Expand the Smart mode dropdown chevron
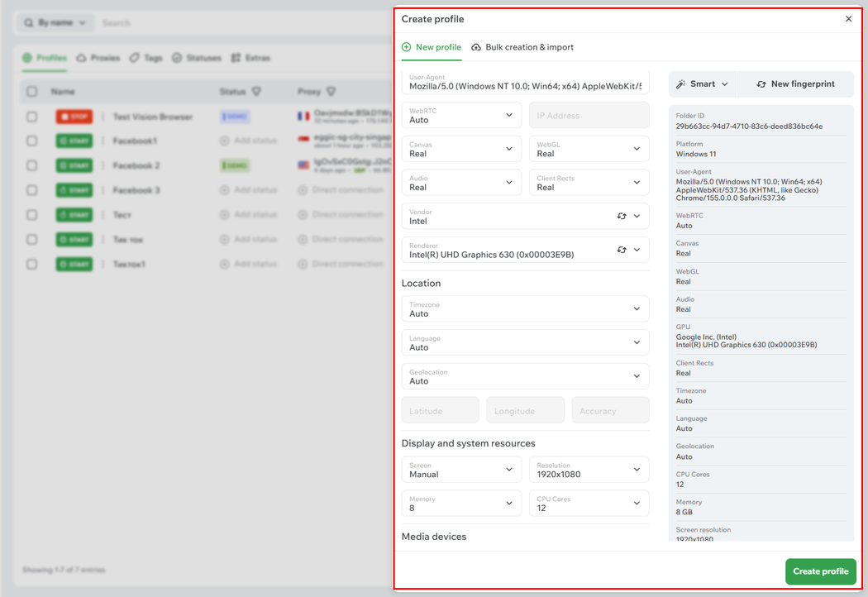The image size is (868, 597). click(725, 84)
